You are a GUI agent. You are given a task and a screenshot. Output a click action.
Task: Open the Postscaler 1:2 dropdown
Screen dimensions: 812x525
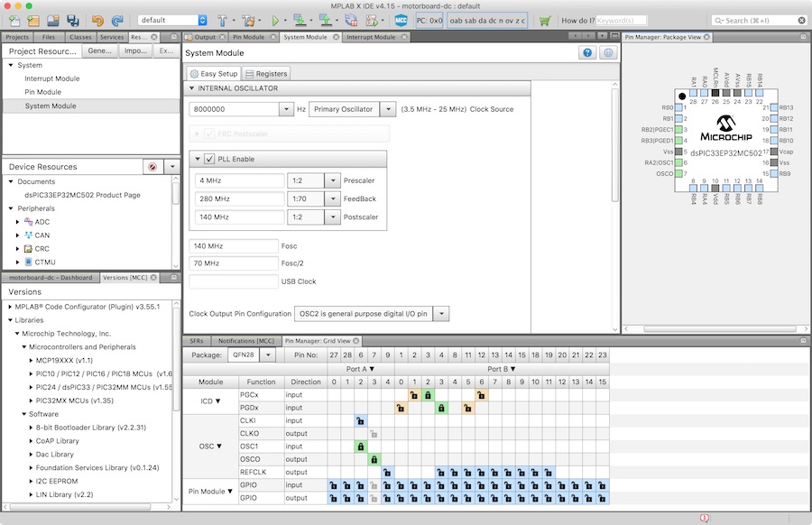pyautogui.click(x=332, y=216)
